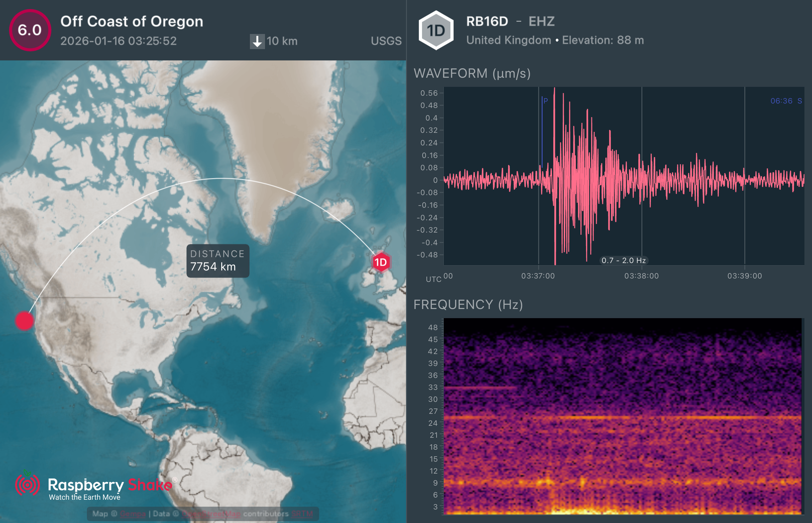
Task: Click the 0.7 - 2.0 Hz filter label
Action: coord(623,261)
